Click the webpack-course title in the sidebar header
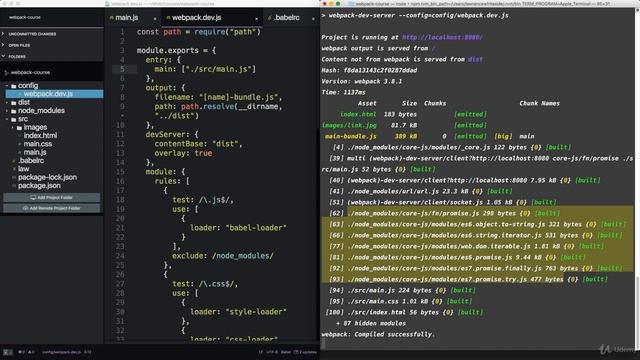This screenshot has width=640, height=360. point(24,17)
